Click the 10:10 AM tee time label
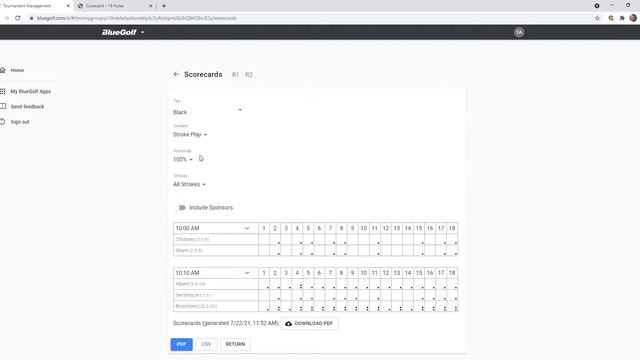This screenshot has height=360, width=640. [x=187, y=273]
